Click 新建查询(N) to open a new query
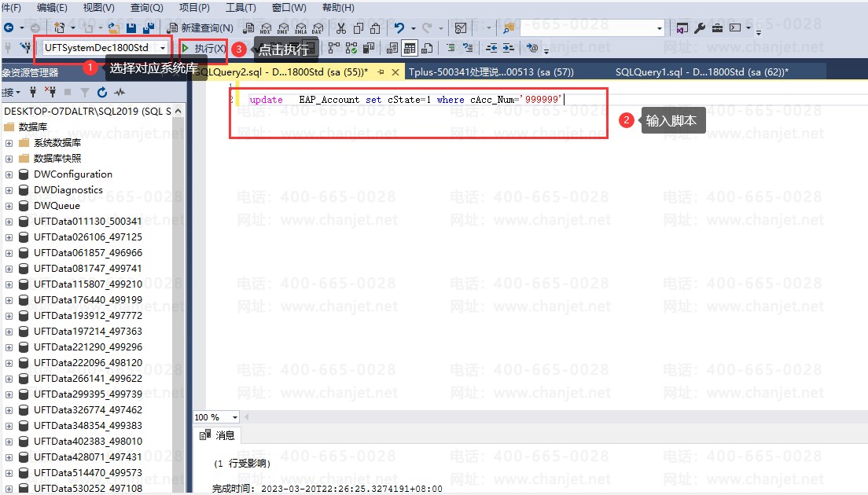Image resolution: width=868 pixels, height=495 pixels. coord(200,27)
